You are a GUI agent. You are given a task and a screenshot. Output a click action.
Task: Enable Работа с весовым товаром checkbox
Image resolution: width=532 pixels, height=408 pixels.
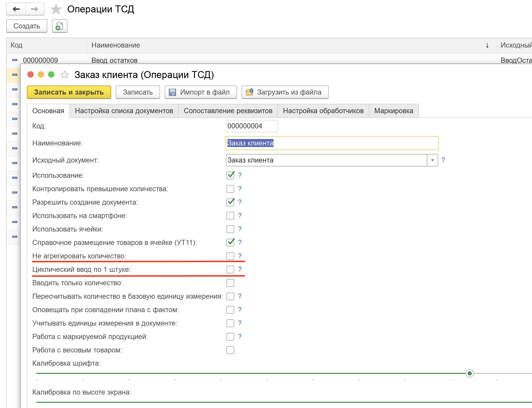pyautogui.click(x=230, y=350)
